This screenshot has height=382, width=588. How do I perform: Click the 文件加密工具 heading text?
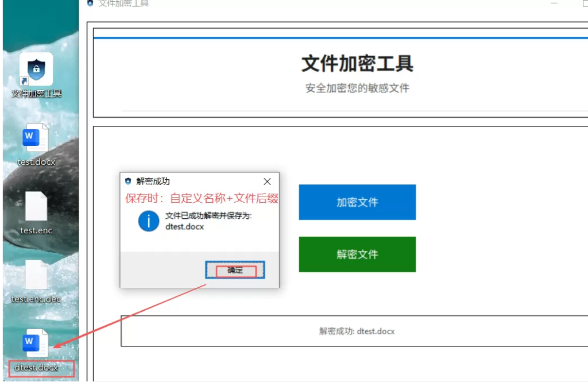357,63
